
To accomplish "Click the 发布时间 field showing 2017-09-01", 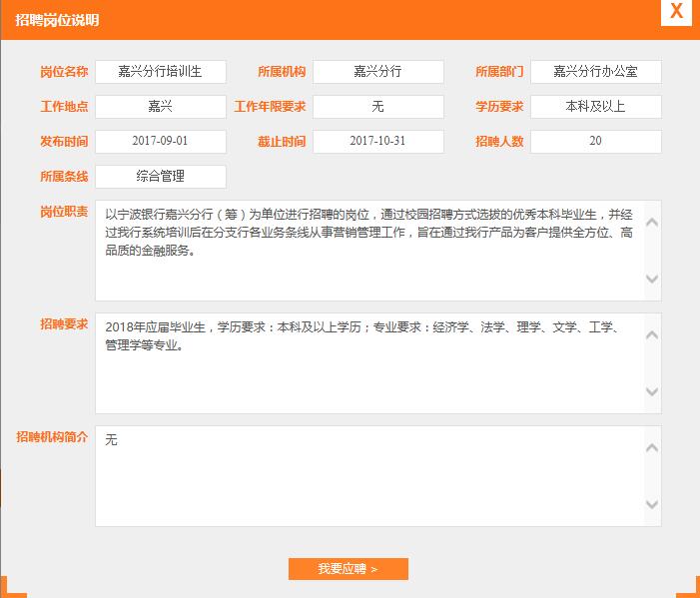I will pyautogui.click(x=161, y=142).
